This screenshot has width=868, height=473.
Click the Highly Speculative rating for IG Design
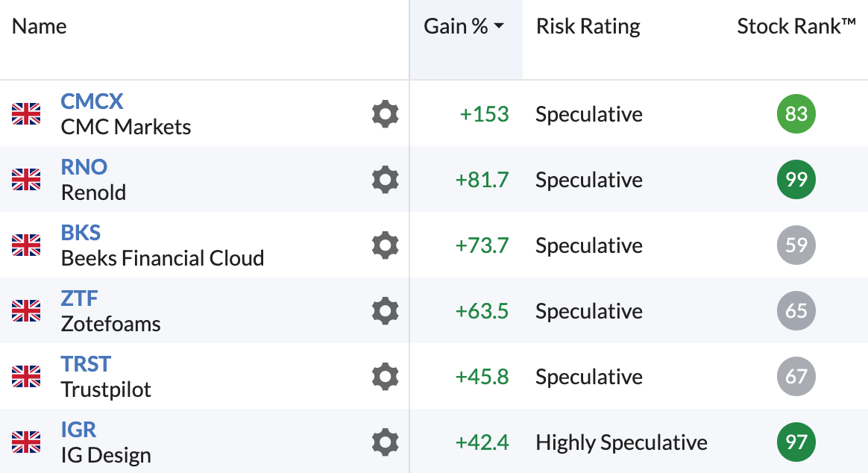pos(621,442)
